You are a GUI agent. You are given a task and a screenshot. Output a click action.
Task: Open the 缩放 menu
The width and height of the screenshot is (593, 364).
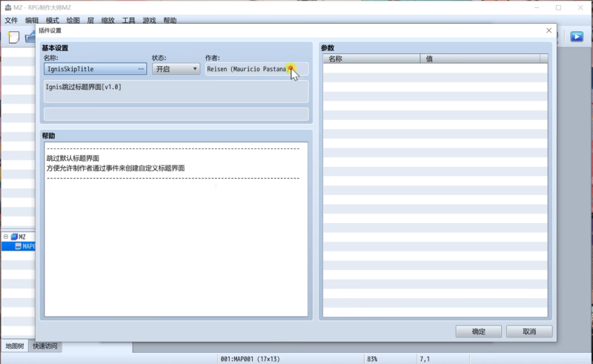pos(107,21)
